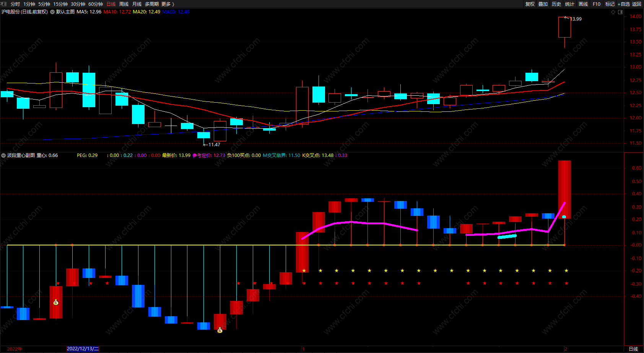Click the money bag icon on early red bar
The image size is (644, 353).
pos(56,302)
